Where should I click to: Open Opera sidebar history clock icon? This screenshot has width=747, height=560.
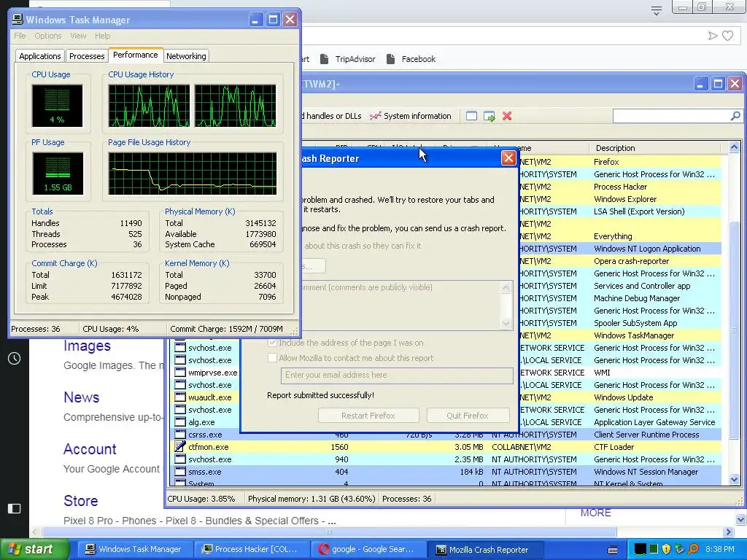(15, 359)
